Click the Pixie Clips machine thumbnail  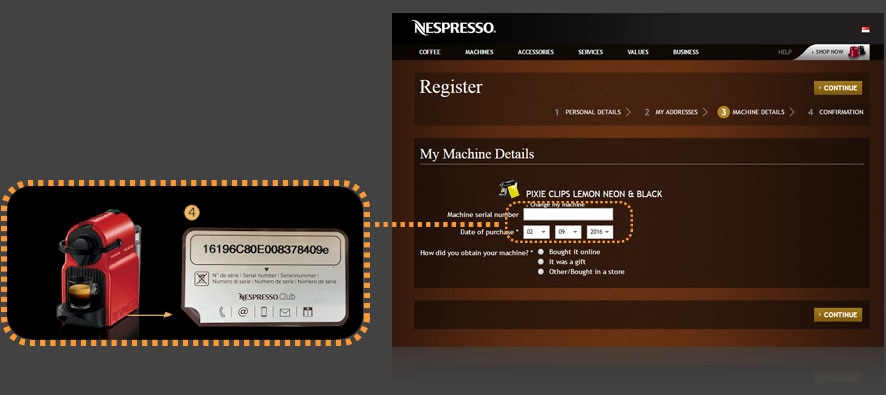(x=509, y=189)
